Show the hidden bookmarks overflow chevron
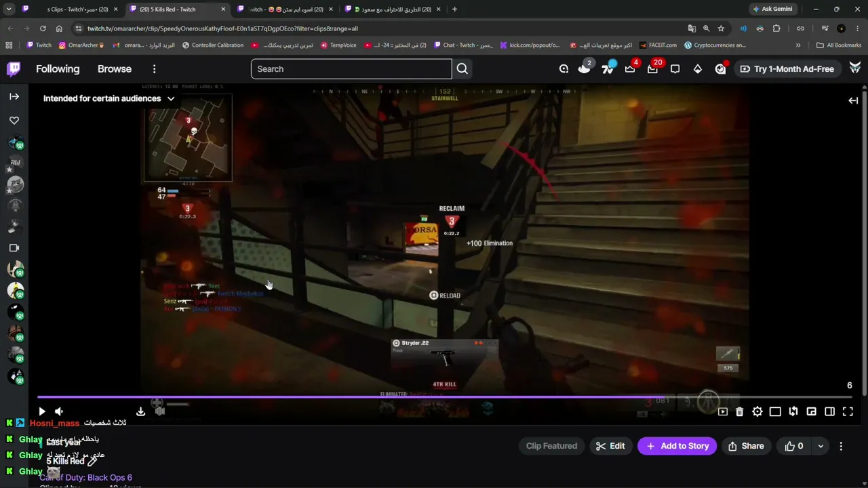Viewport: 868px width, 488px height. pyautogui.click(x=798, y=45)
